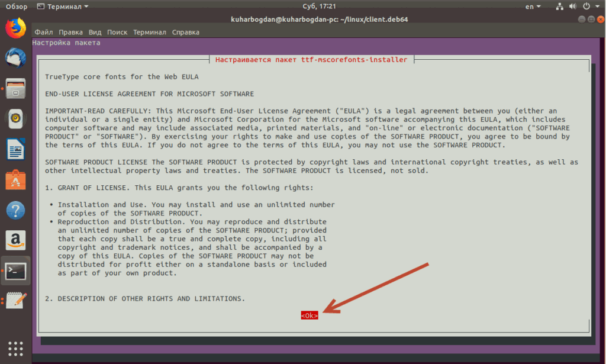
Task: Expand the system menu at the power icon
Action: pos(589,7)
